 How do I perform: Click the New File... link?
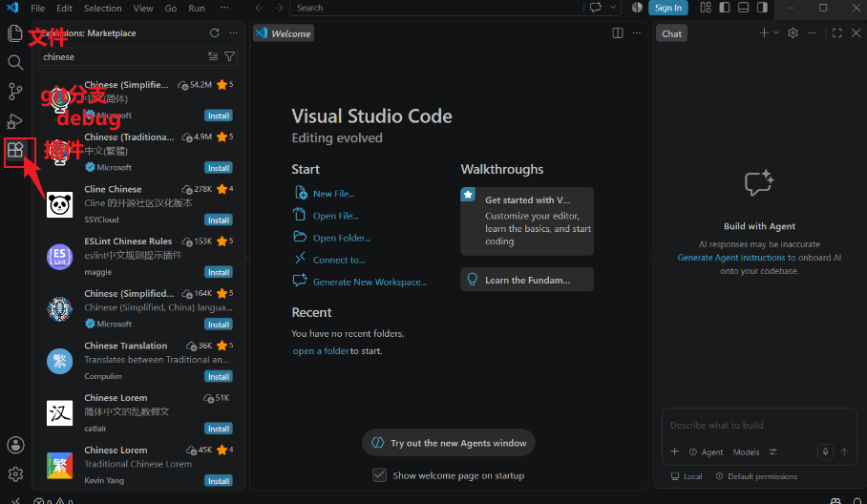tap(333, 194)
